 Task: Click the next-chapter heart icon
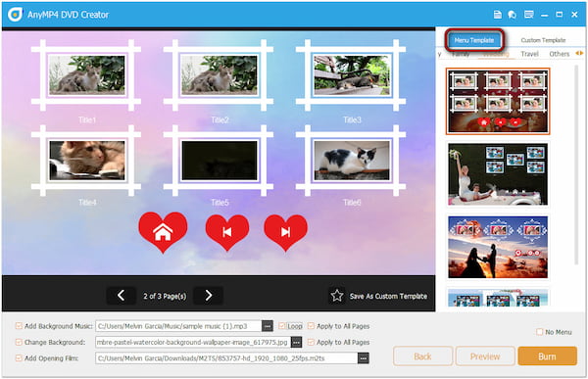point(286,232)
